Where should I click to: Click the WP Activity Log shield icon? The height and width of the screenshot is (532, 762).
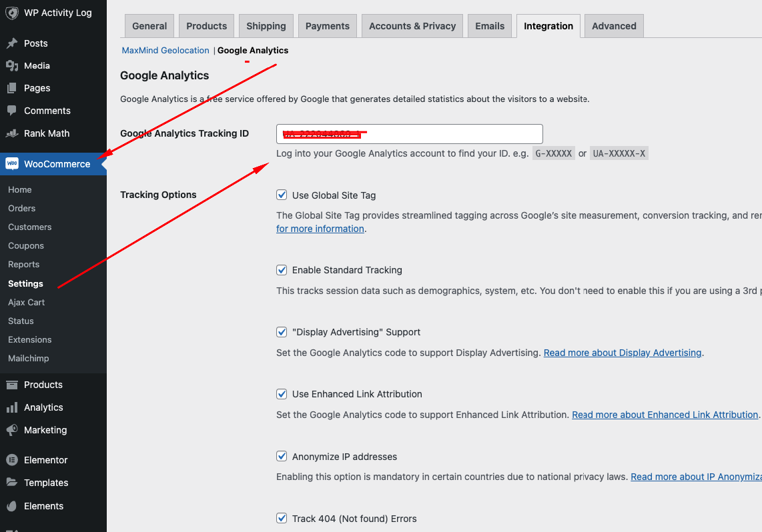point(11,13)
